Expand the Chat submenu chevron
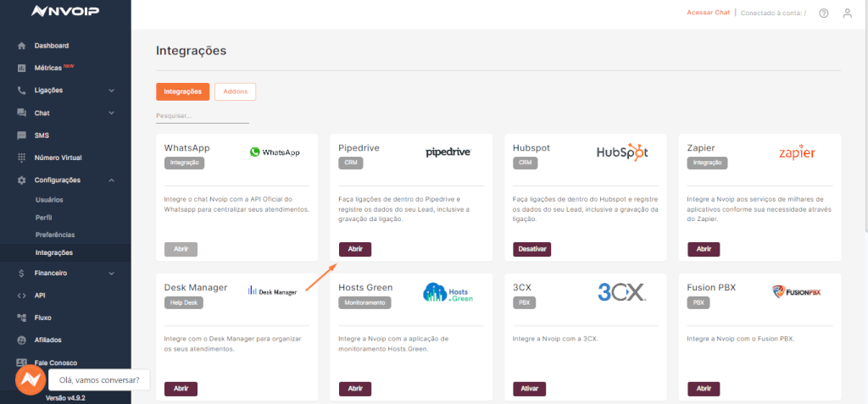 [x=111, y=113]
